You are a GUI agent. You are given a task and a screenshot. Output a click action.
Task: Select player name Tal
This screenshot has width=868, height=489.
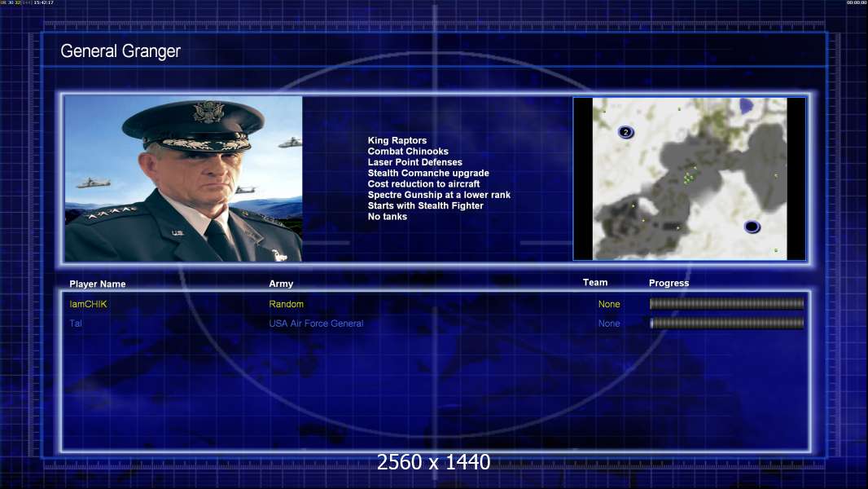[x=76, y=324]
